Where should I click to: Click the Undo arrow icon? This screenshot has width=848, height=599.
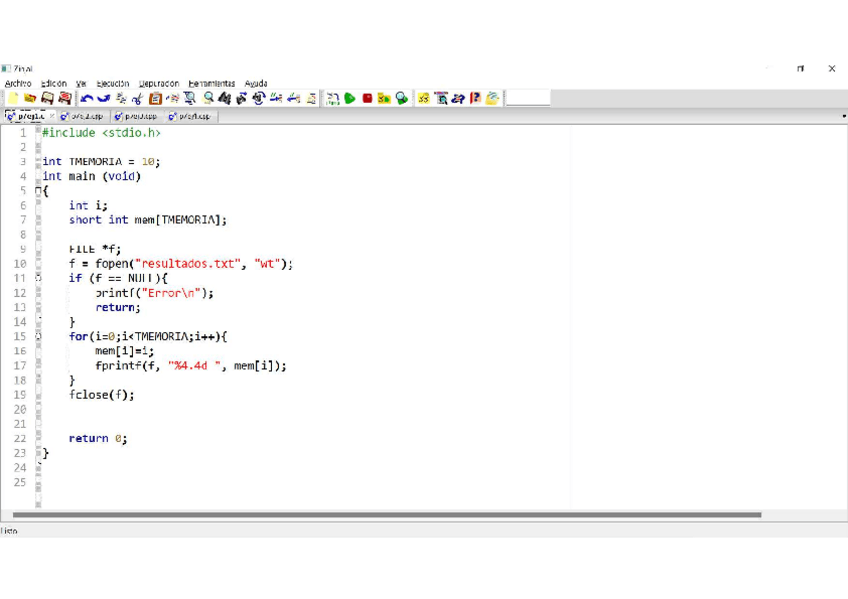(87, 98)
